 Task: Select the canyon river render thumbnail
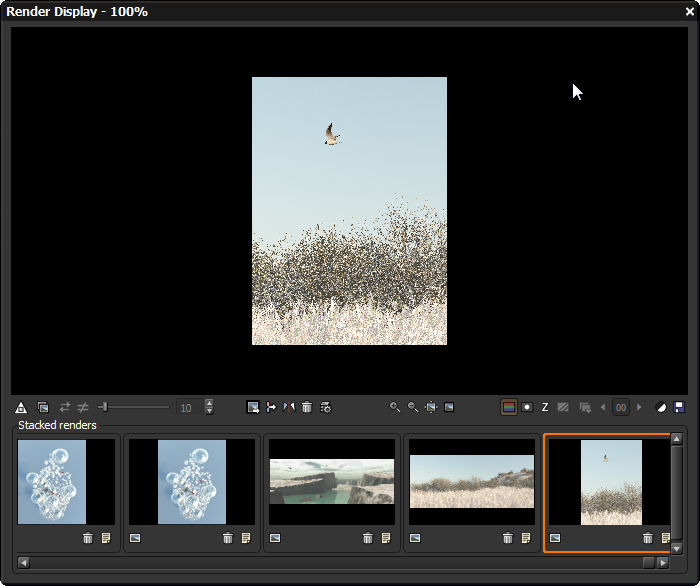pyautogui.click(x=332, y=481)
